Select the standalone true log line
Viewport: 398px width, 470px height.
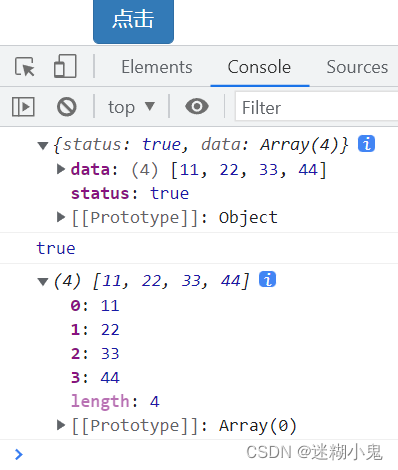56,248
